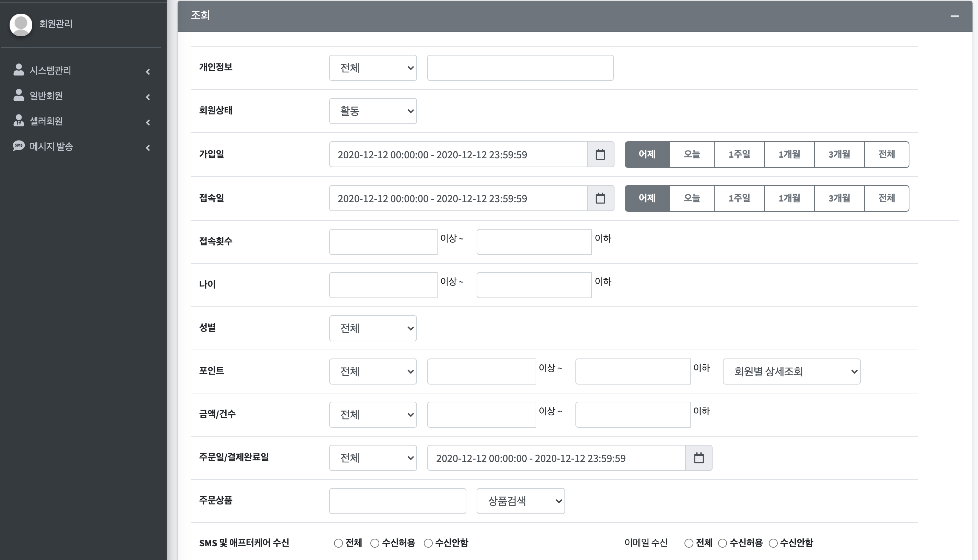Select 1개월 for 접속일 range
Screen dimensions: 978x560
point(789,198)
